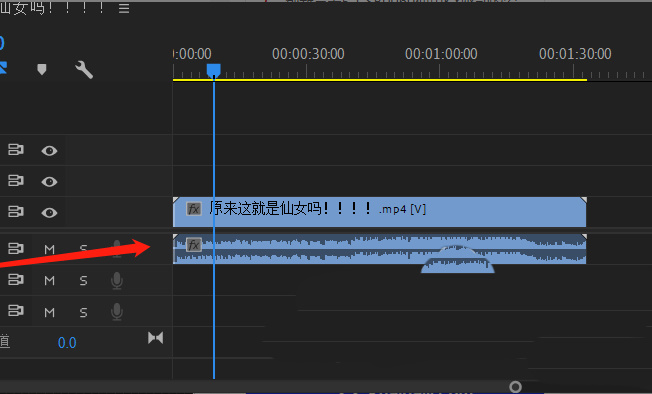Click the master track 0.0 volume value
652x394 pixels.
tap(67, 343)
